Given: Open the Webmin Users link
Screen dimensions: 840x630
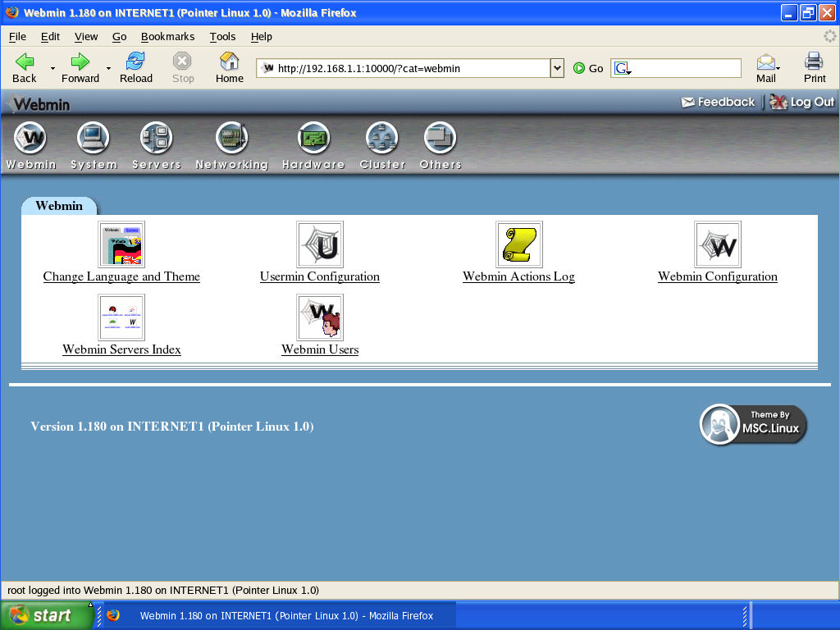Looking at the screenshot, I should [x=320, y=349].
